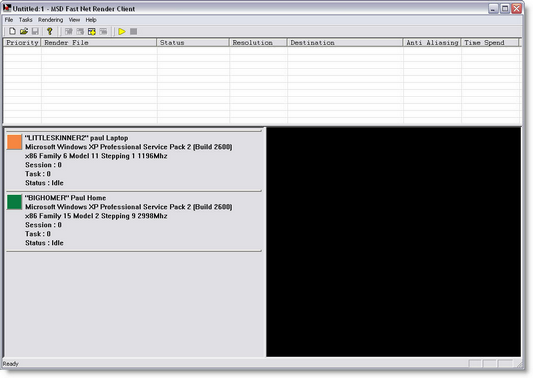Open the Tasks menu
533x378 pixels.
[25, 20]
